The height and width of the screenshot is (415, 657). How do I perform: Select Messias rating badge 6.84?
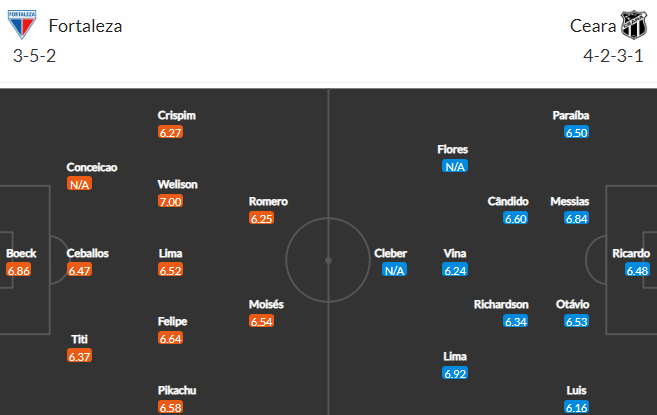(x=577, y=218)
